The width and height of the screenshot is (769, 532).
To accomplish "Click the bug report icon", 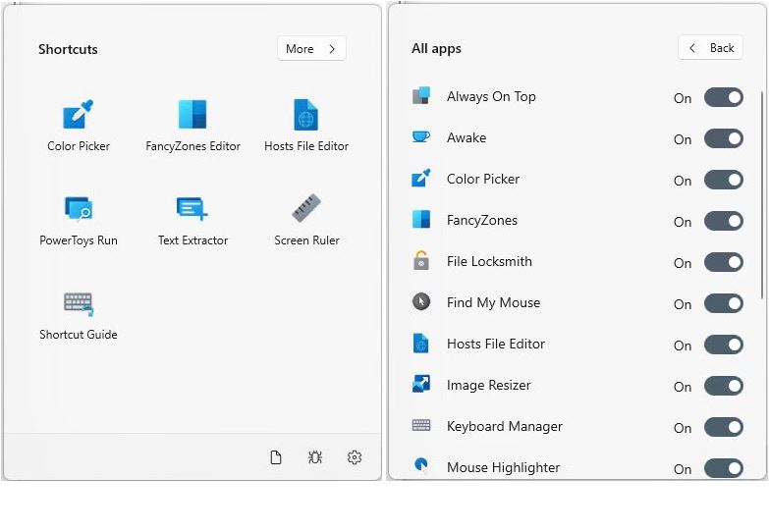I will 315,457.
